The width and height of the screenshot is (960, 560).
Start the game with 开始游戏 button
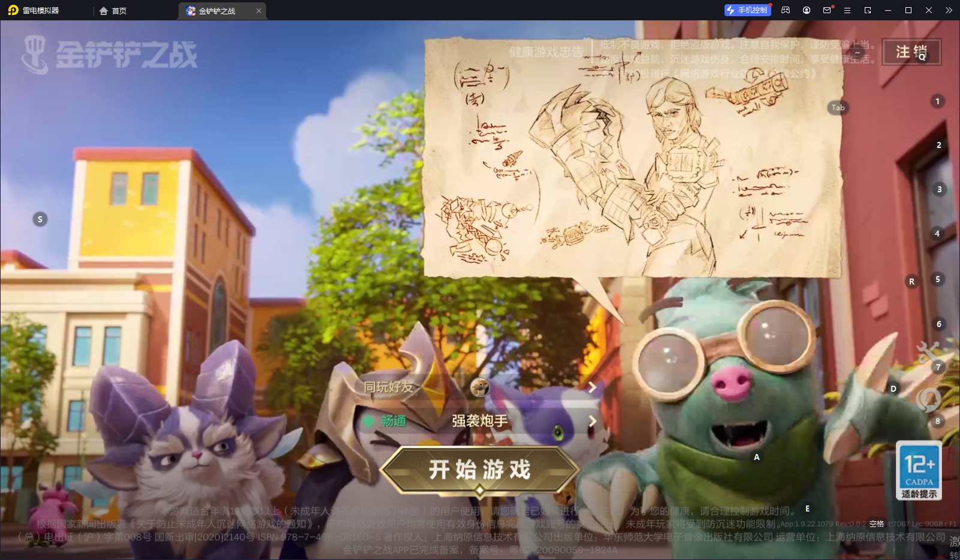point(479,470)
